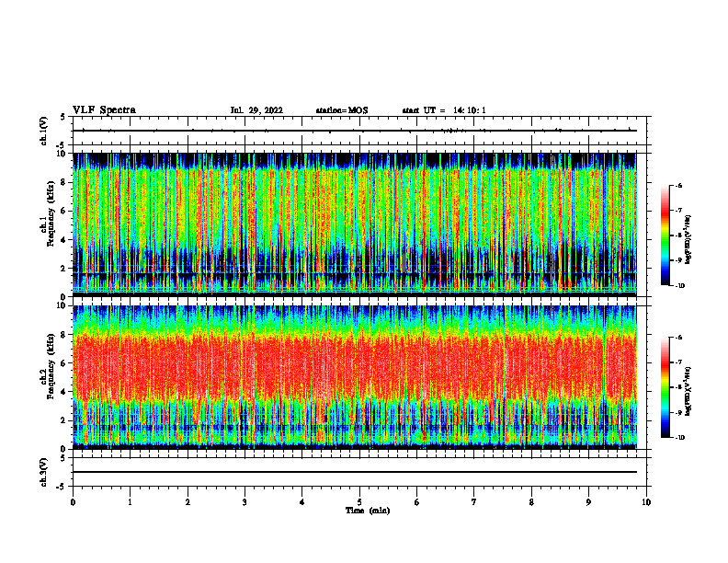Click time axis tick label "0"
The height and width of the screenshot is (563, 728).
[73, 502]
